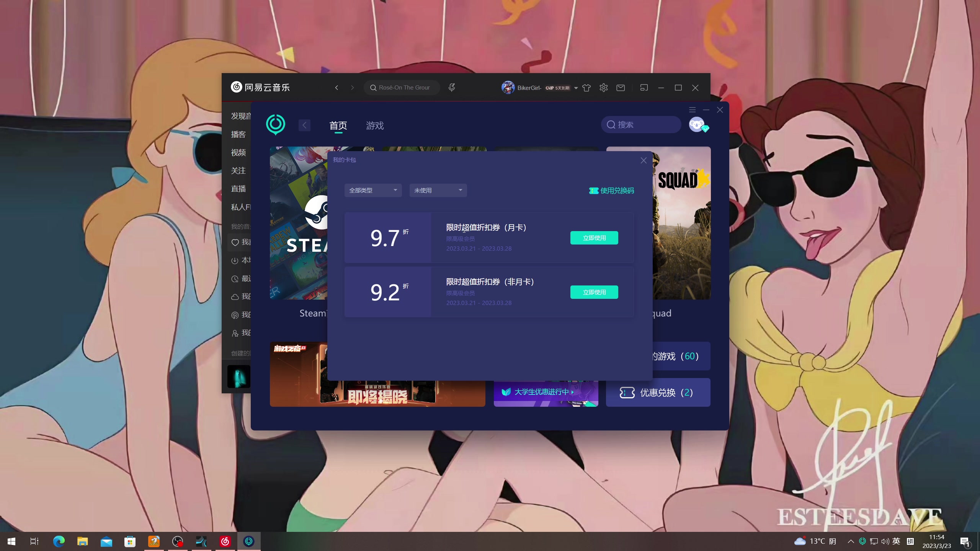Open BikerGirl user profile avatar
The width and height of the screenshot is (980, 551).
pyautogui.click(x=508, y=88)
